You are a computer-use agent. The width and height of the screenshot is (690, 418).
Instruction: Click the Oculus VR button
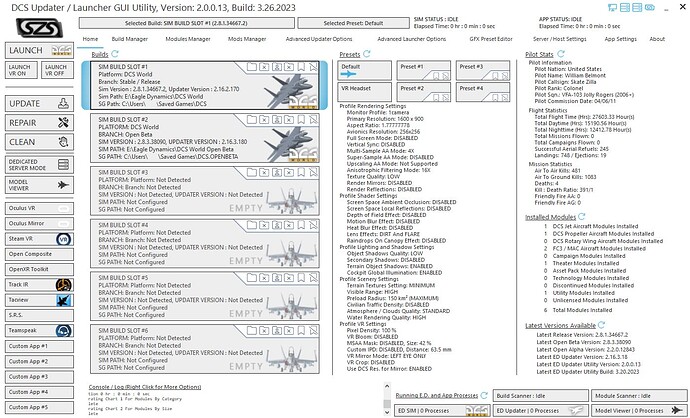(39, 208)
